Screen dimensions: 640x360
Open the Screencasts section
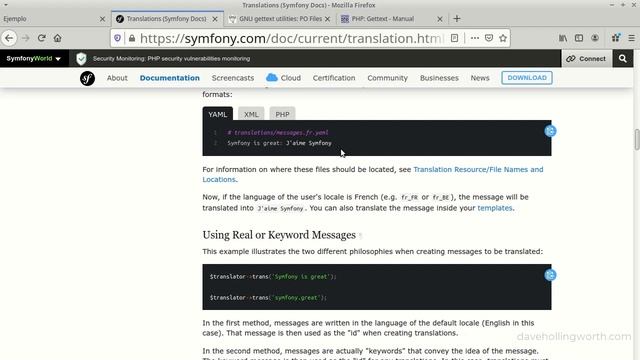coord(233,78)
